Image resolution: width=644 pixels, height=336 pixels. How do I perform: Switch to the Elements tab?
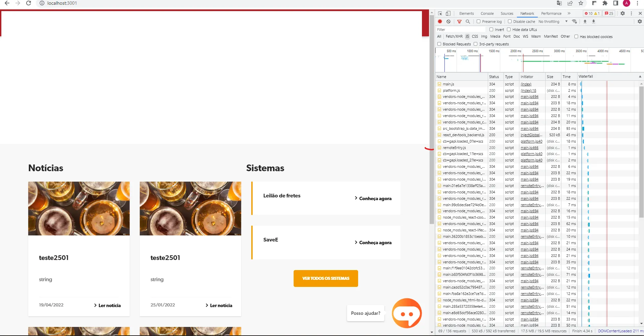[466, 13]
